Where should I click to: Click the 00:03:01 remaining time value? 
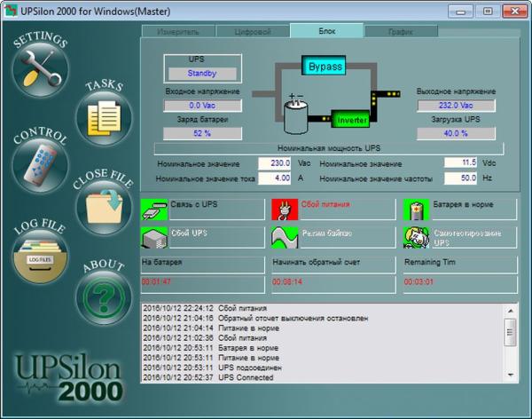[419, 281]
